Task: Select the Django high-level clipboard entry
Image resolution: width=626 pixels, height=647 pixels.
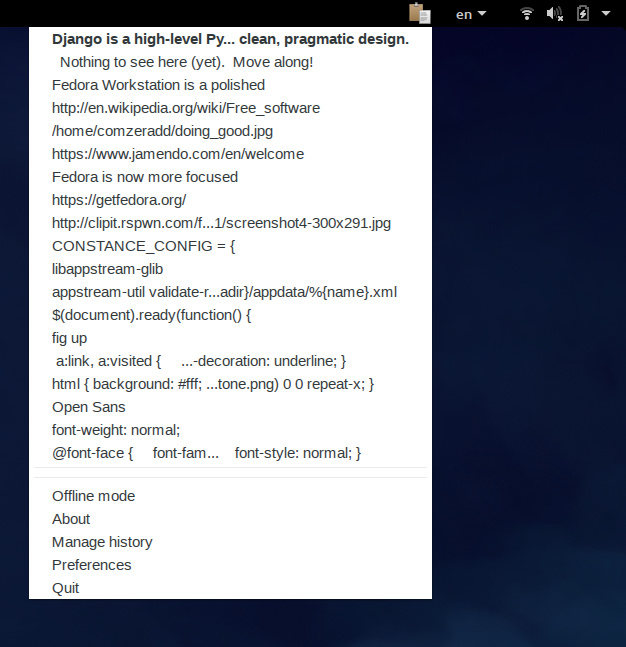Action: click(x=230, y=39)
